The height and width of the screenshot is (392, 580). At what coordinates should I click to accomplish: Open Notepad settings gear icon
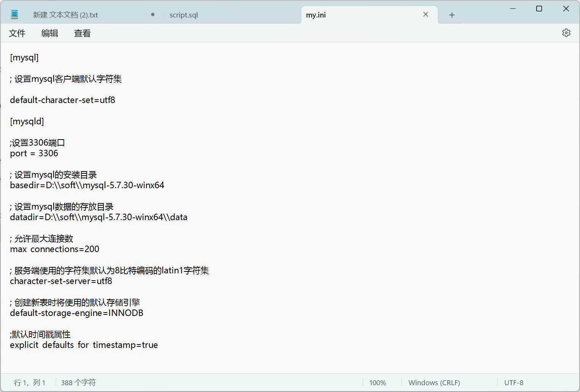tap(566, 33)
